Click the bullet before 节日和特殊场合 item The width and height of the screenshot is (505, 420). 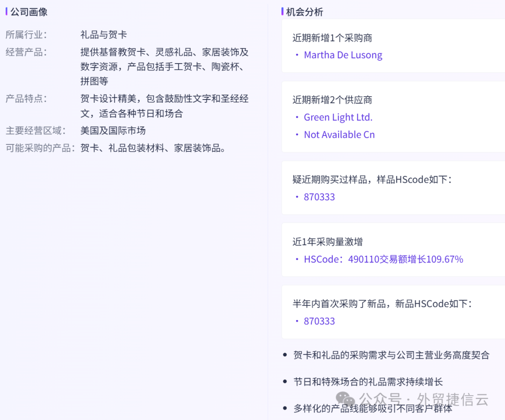click(x=285, y=382)
